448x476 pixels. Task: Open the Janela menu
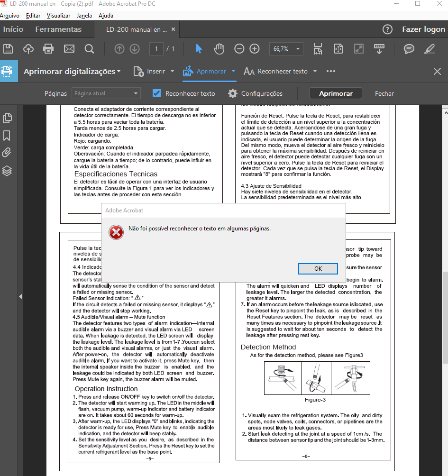pos(84,16)
